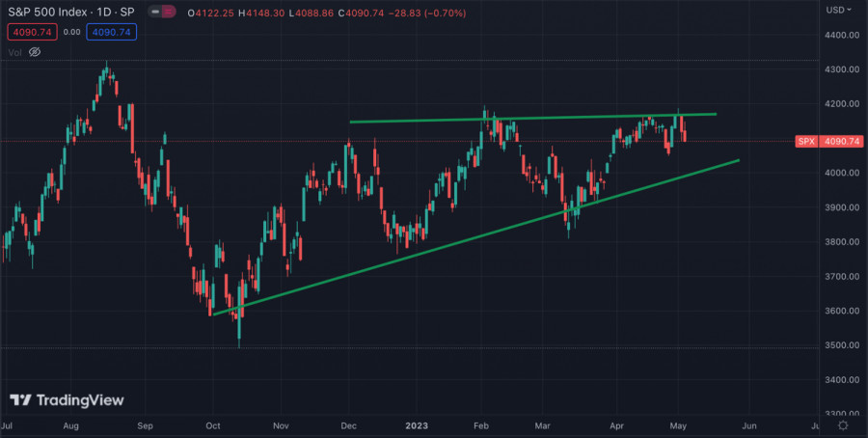Click the red 4090.74 last price axis label
868x438 pixels.
842,142
